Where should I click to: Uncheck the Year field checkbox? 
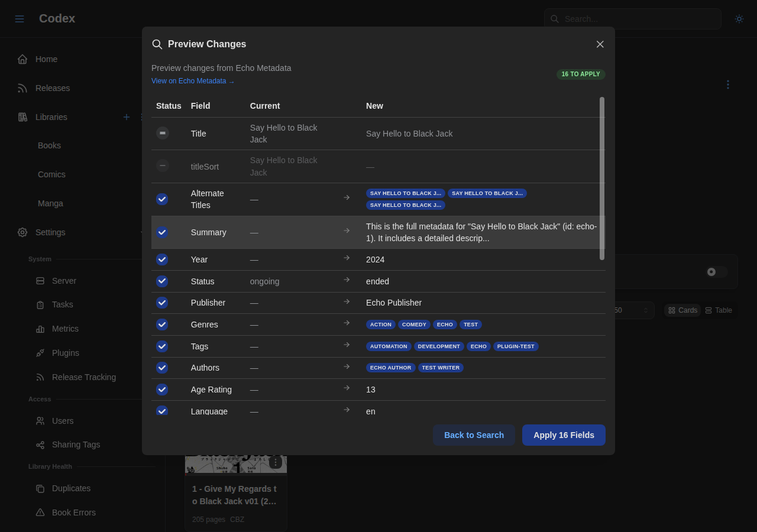[x=162, y=259]
